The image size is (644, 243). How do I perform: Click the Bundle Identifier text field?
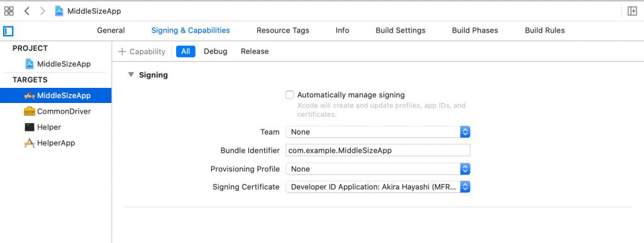pyautogui.click(x=378, y=151)
